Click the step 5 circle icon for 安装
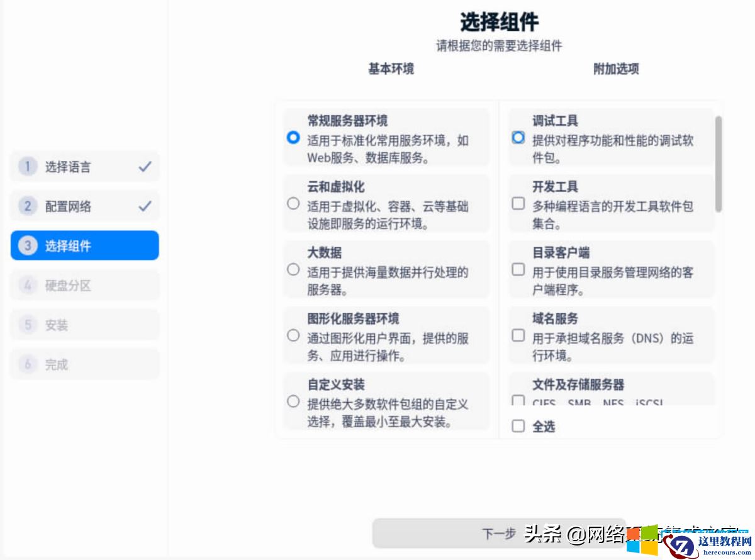 [x=28, y=325]
